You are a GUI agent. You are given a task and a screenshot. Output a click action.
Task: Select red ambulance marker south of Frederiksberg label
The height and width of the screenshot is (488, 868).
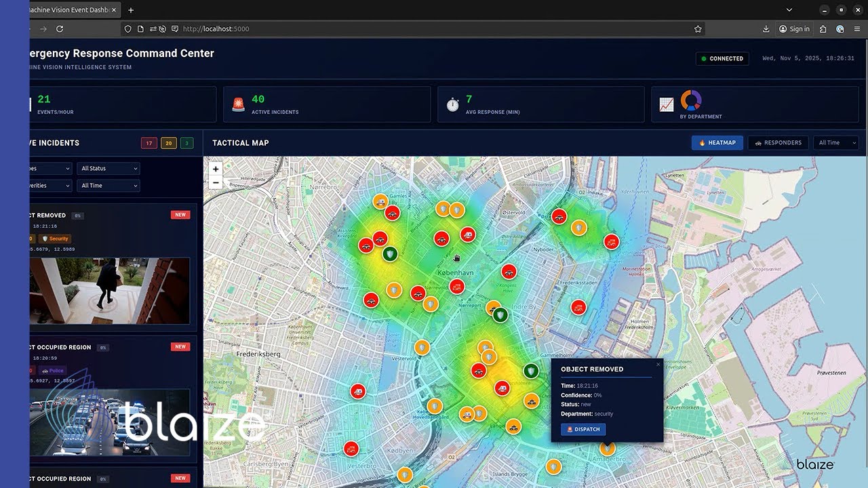tap(357, 391)
